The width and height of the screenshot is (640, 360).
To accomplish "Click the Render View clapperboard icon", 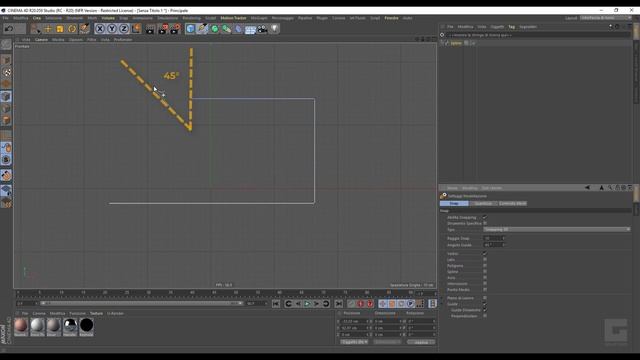I will [x=150, y=29].
